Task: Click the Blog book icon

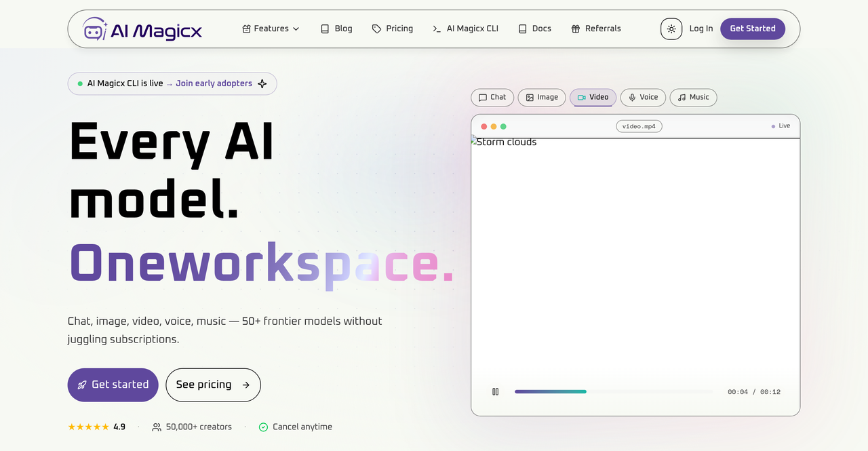Action: (325, 28)
